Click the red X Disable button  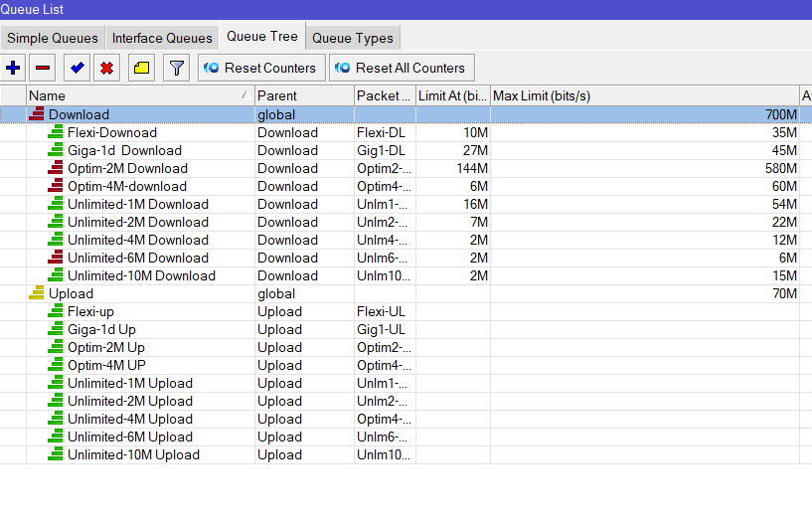tap(106, 68)
